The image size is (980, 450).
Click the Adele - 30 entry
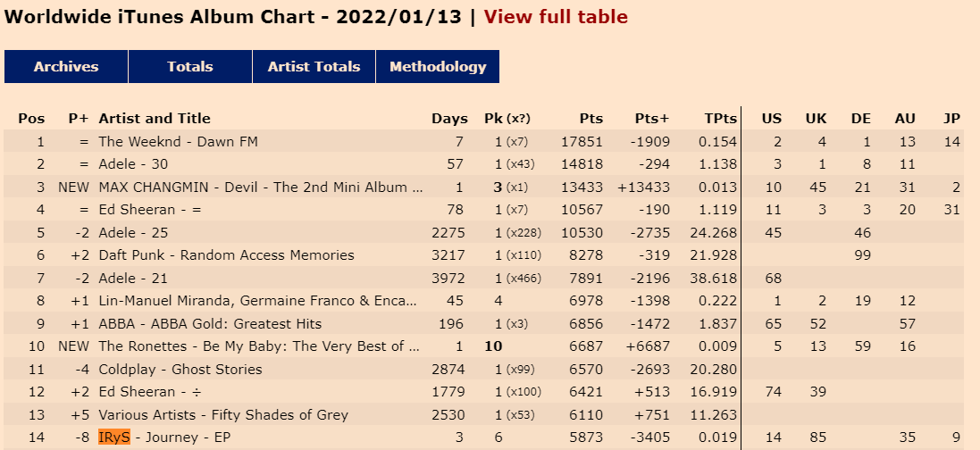133,164
